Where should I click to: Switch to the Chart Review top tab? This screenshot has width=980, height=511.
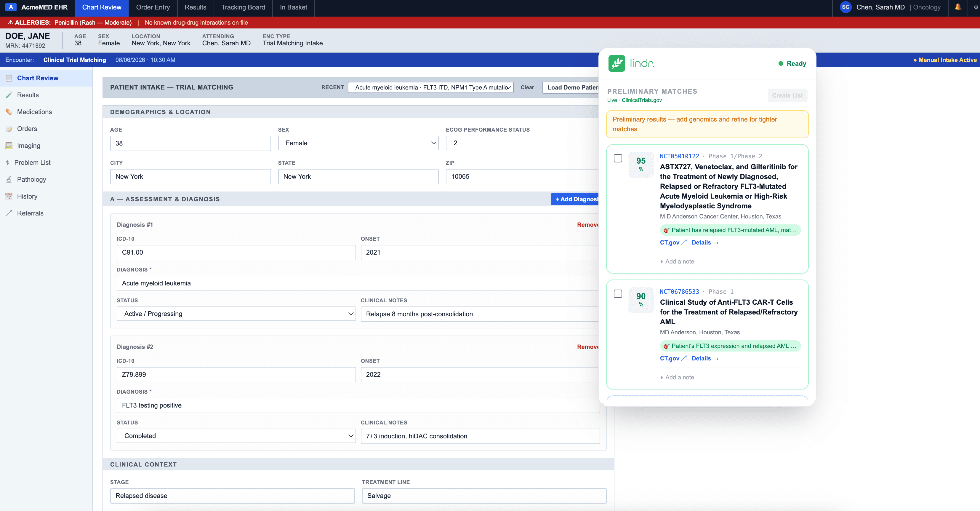[102, 8]
